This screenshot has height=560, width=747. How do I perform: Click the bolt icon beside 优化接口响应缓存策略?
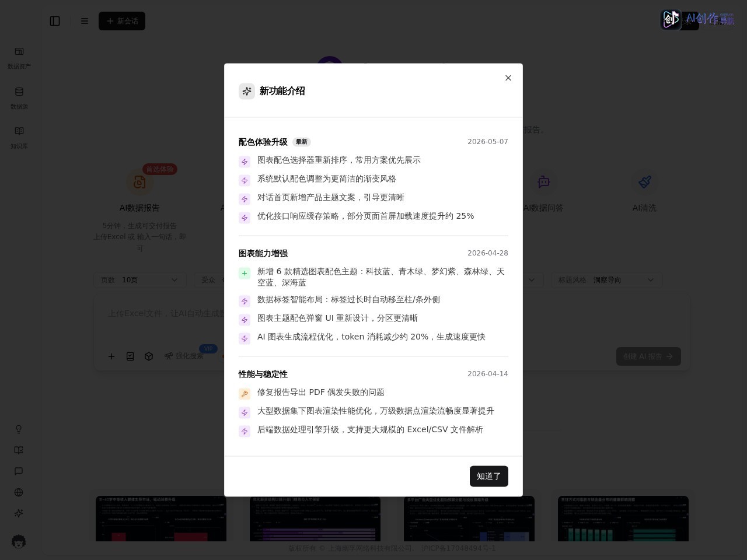tap(245, 218)
